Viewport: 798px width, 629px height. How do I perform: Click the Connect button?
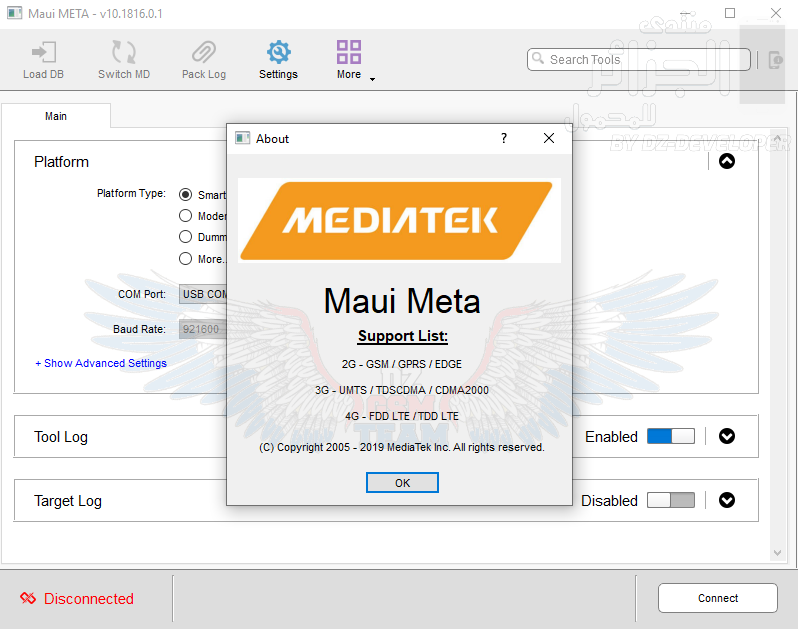718,598
